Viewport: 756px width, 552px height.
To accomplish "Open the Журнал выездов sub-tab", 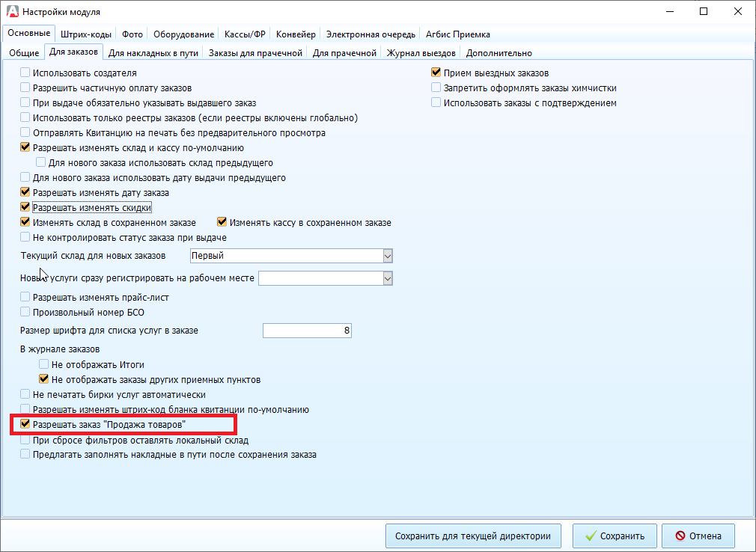I will (421, 53).
